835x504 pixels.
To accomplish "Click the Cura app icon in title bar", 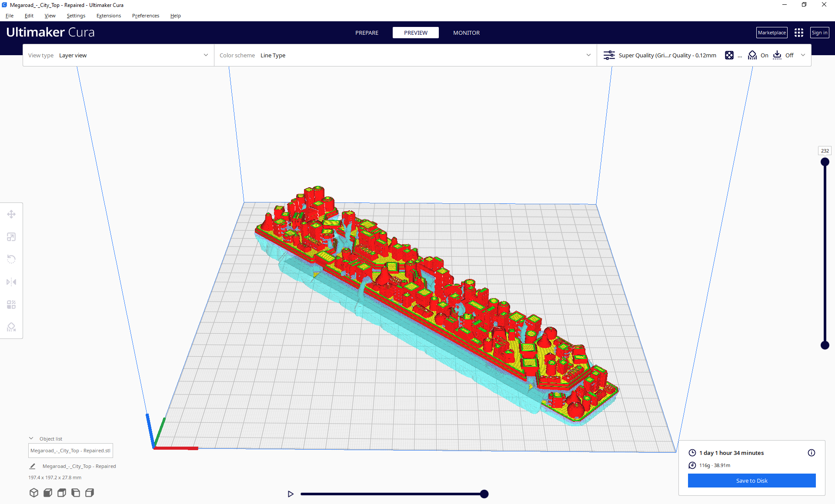I will (x=4, y=5).
